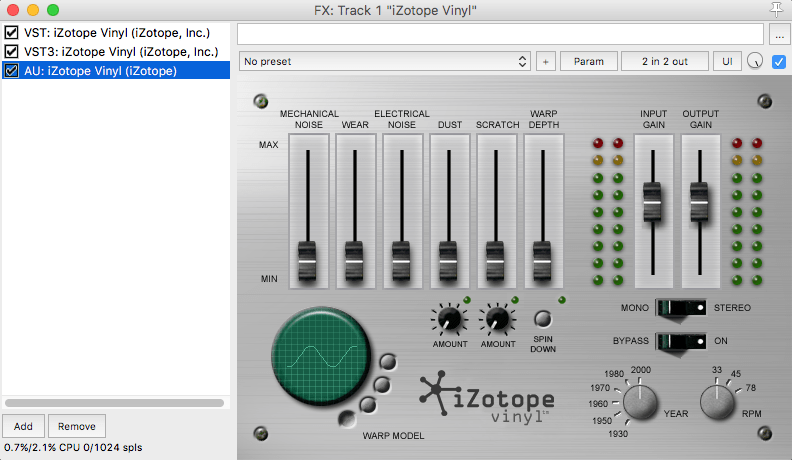Click the Scratch slider handle

(x=495, y=261)
